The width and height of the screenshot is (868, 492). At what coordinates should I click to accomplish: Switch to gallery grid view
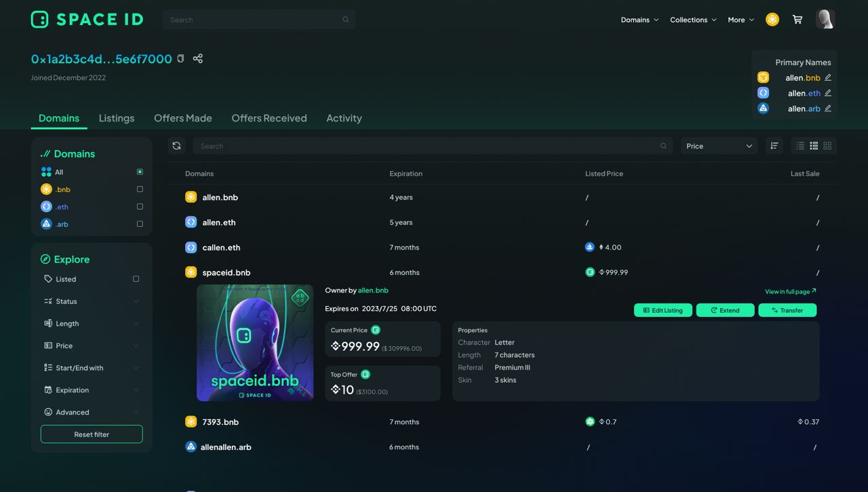(827, 145)
